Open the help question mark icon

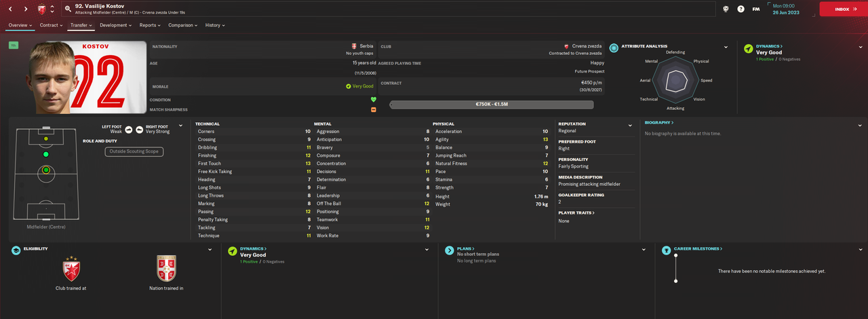pos(741,9)
